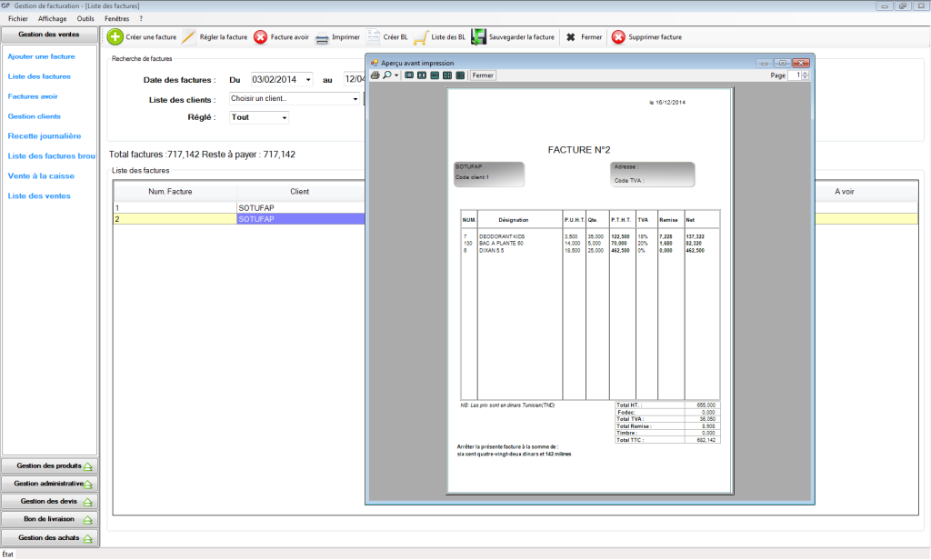This screenshot has height=560, width=931.
Task: Open the Fichier menu
Action: click(x=17, y=18)
